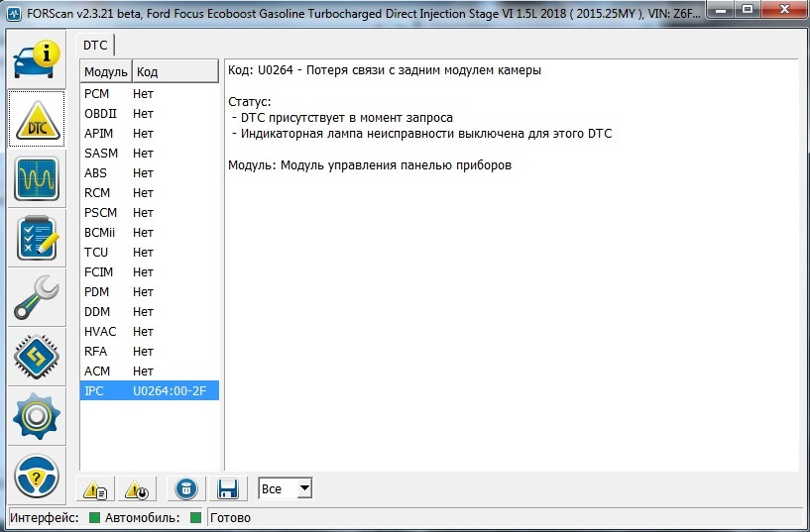
Task: Select the PDM module row
Action: tap(150, 292)
